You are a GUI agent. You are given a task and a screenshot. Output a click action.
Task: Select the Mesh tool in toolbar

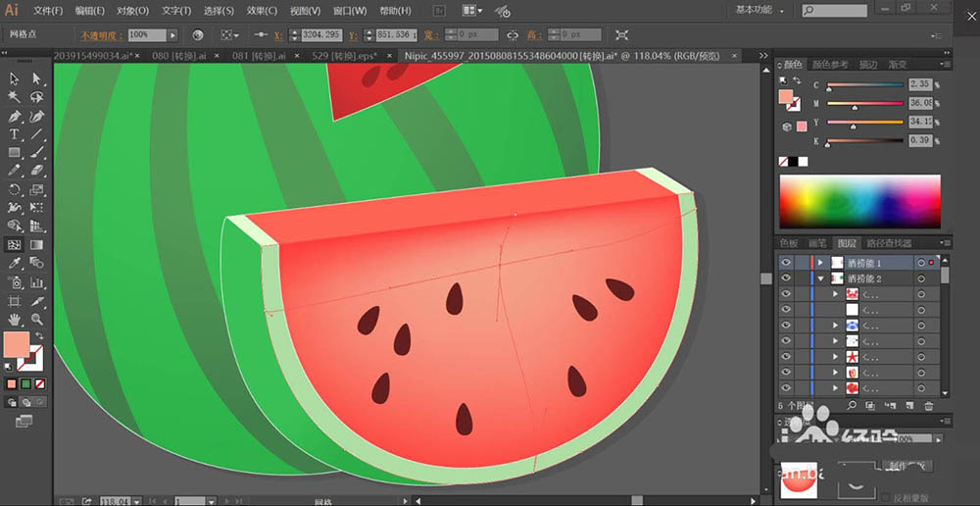tap(15, 245)
